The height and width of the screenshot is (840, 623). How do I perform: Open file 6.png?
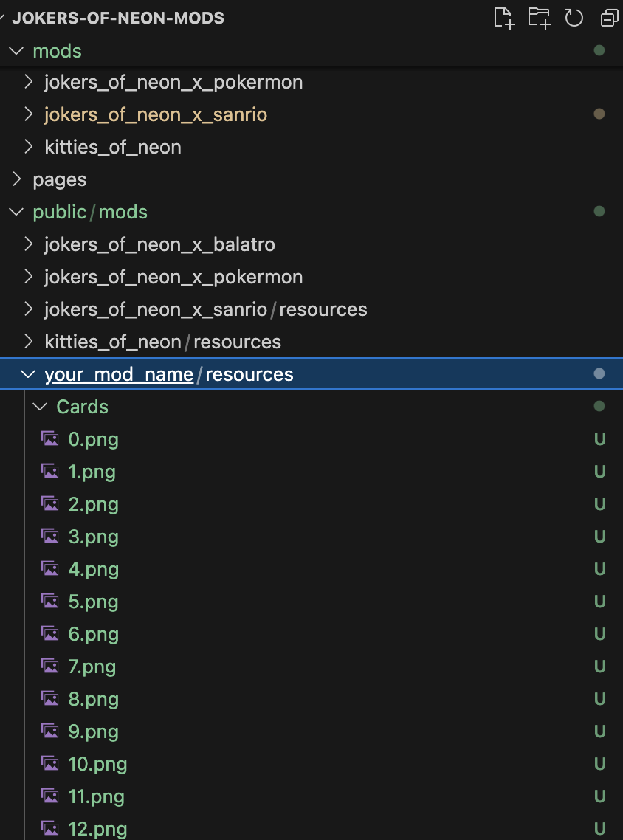(93, 634)
